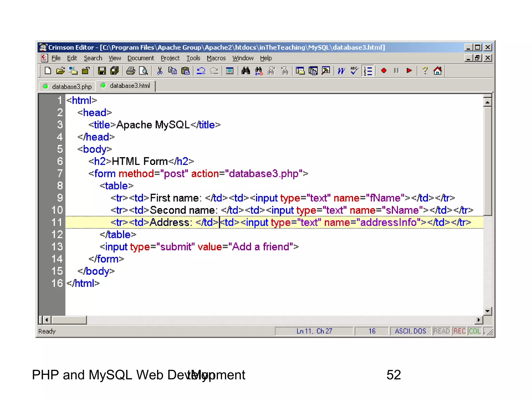Click the Copy icon in the toolbar

pyautogui.click(x=172, y=71)
